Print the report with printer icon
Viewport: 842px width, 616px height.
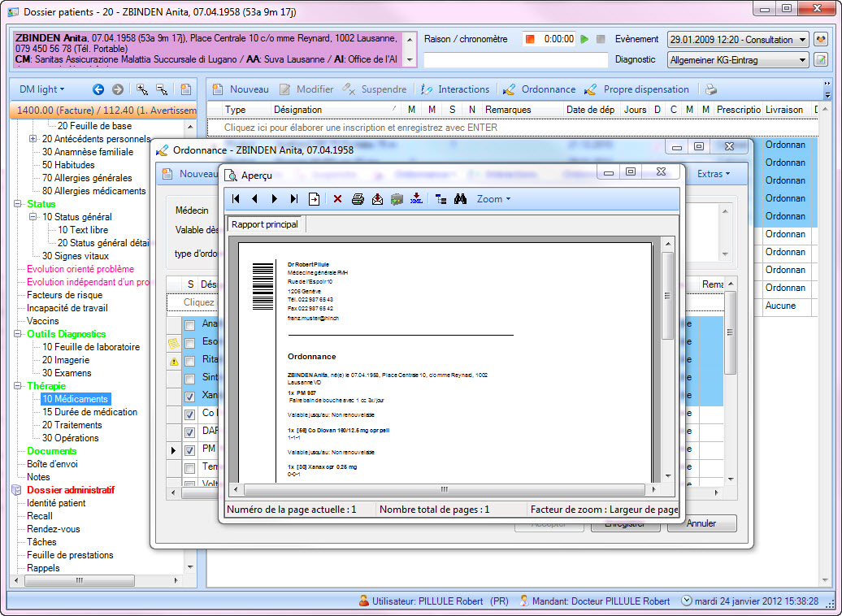[358, 199]
